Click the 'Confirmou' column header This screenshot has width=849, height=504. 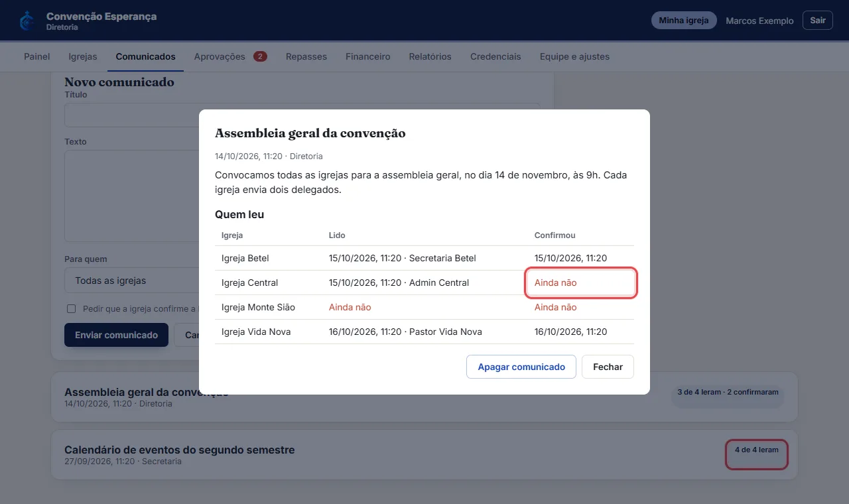pyautogui.click(x=555, y=235)
